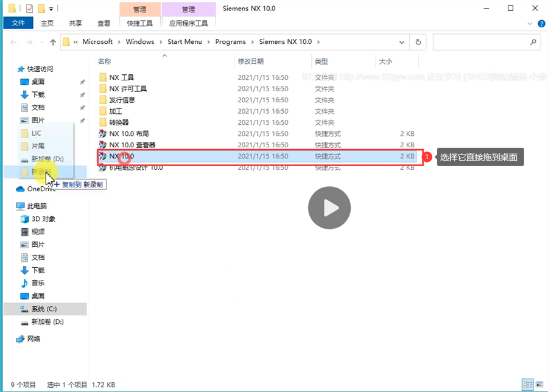Open 新录制 folder in navigation pane
Image resolution: width=548 pixels, height=392 pixels.
tap(41, 172)
